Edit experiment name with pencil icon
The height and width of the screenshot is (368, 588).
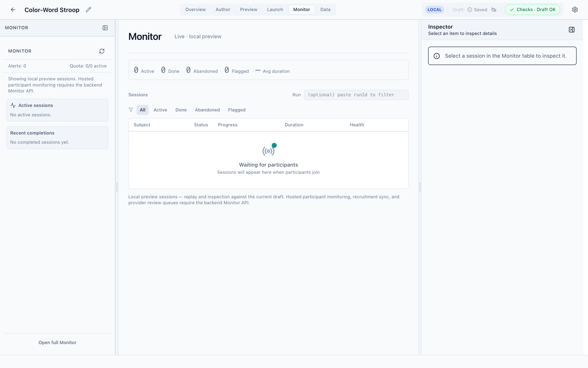pos(88,9)
